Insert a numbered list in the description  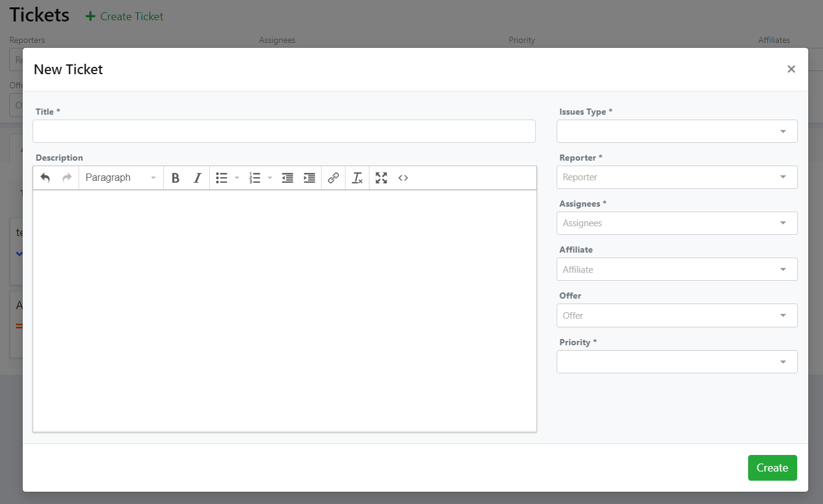(x=255, y=177)
